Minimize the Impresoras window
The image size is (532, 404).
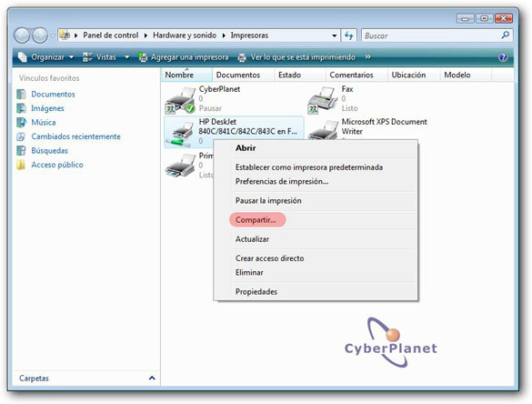(x=466, y=18)
